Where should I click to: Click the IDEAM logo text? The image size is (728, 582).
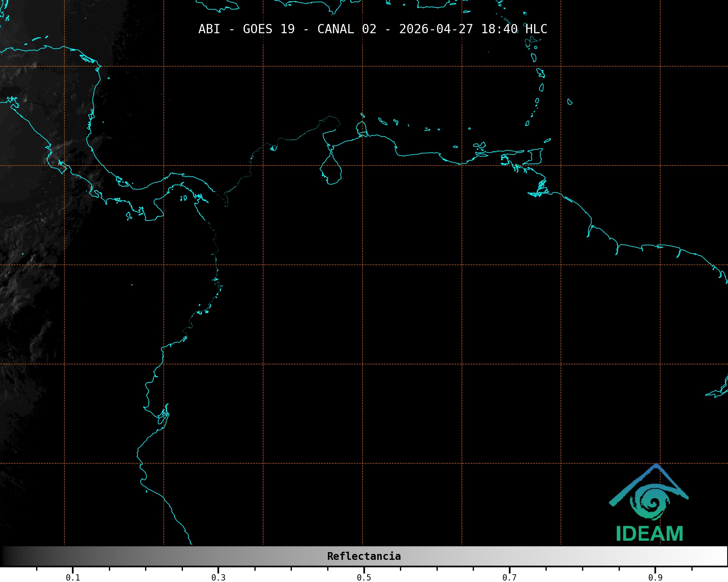tap(649, 534)
